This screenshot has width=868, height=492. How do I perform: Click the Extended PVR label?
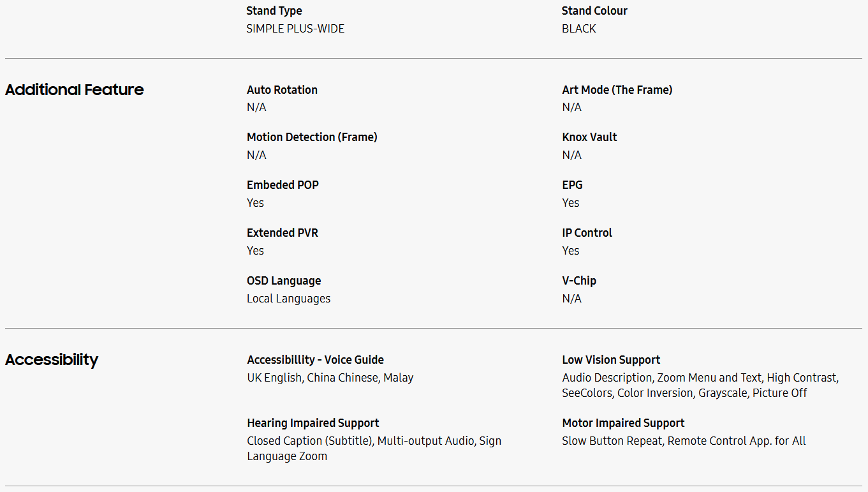pos(282,233)
